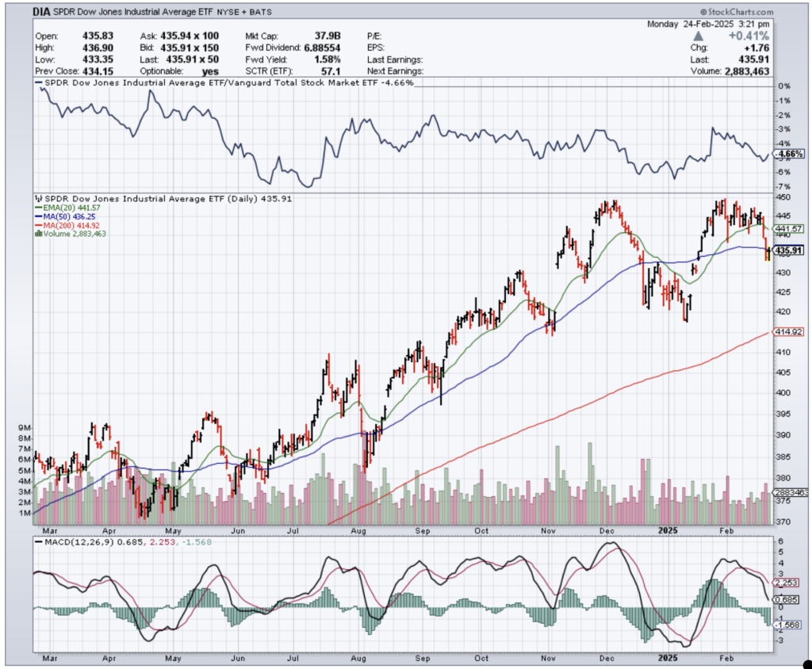This screenshot has width=812, height=669.
Task: Select the NYSE + BATS exchange label
Action: [244, 11]
